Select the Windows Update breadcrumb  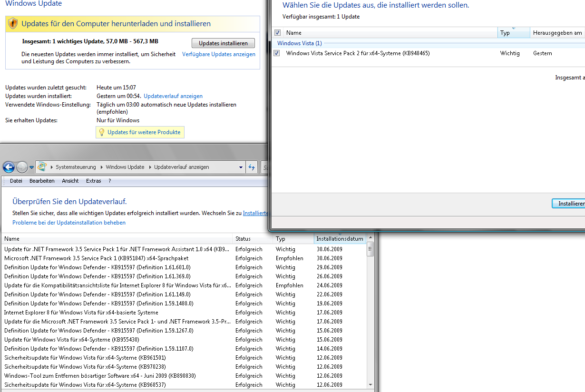pos(125,167)
